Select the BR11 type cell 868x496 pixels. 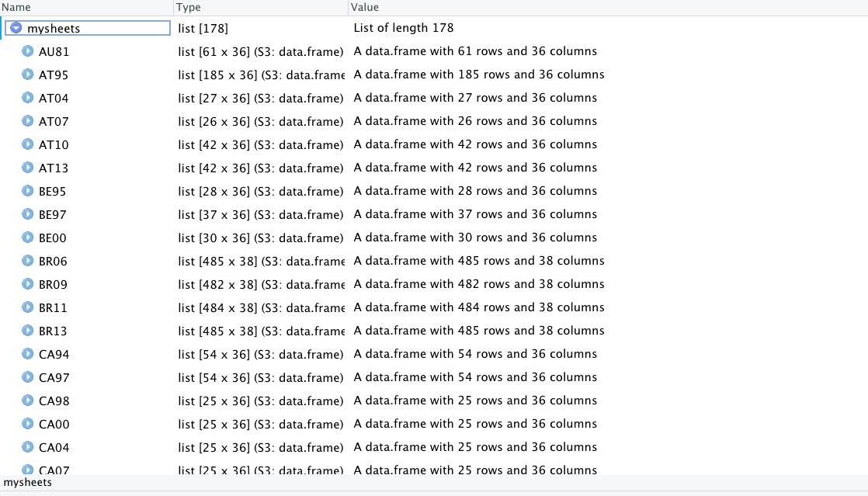pyautogui.click(x=260, y=308)
